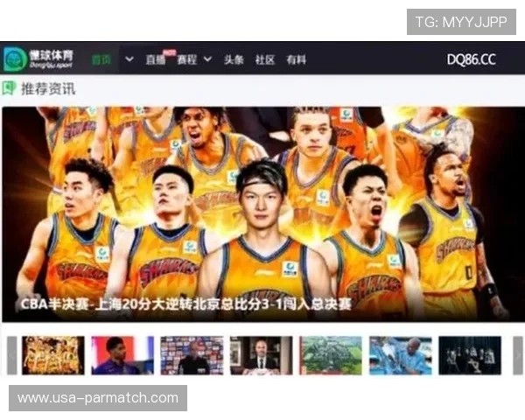Select the dark stage scene thumbnail
525x420 pixels.
470,355
